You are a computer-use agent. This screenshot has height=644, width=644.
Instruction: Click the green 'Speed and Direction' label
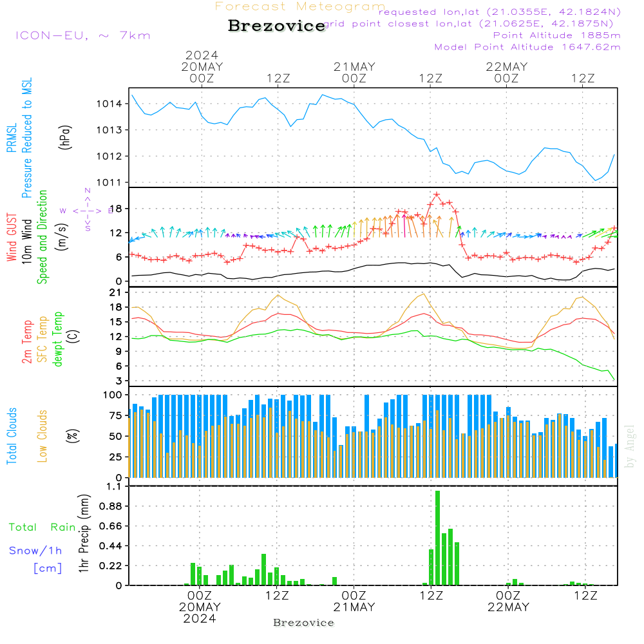pyautogui.click(x=43, y=237)
